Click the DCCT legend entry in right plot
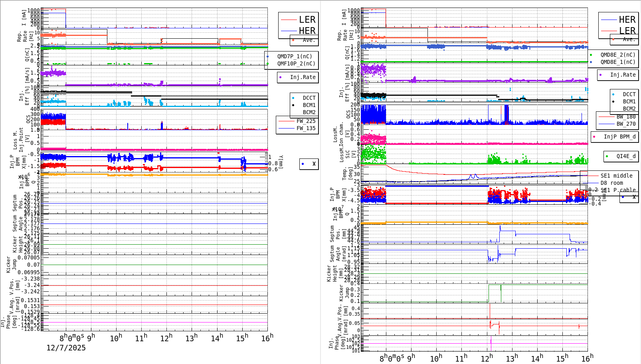 coord(629,95)
